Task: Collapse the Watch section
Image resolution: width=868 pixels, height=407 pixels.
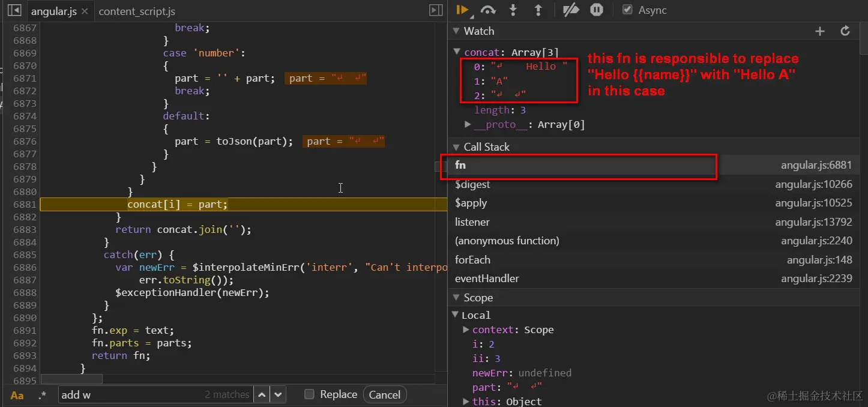Action: coord(456,31)
